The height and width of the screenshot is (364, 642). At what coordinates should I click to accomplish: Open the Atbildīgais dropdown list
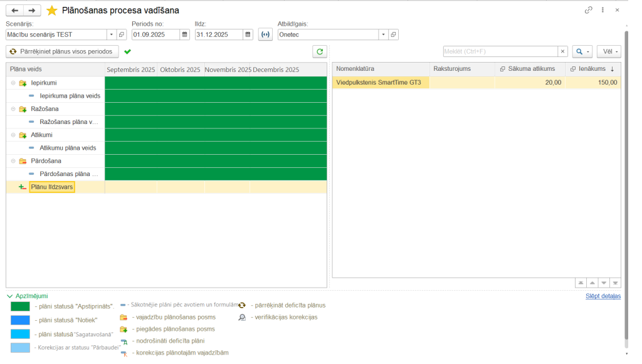tap(382, 34)
